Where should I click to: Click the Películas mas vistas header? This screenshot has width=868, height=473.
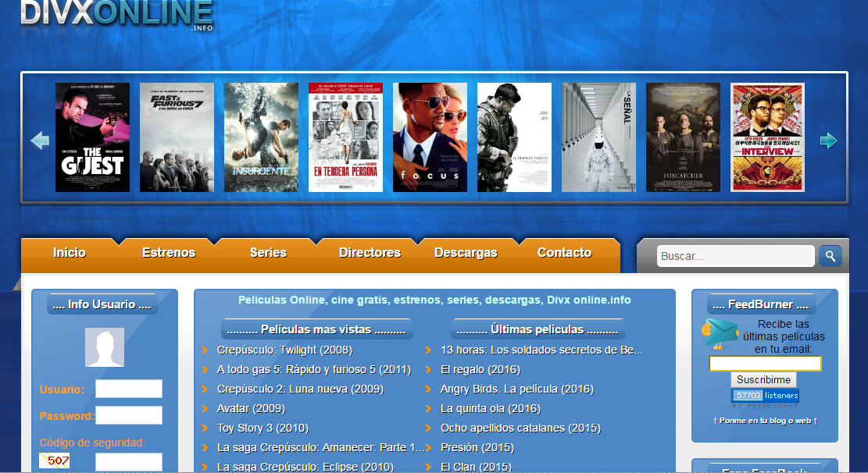316,329
